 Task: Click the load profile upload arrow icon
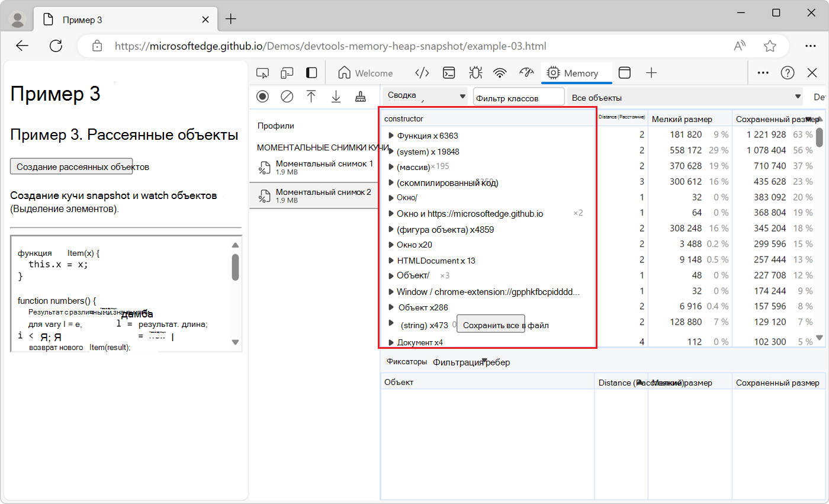[x=311, y=97]
